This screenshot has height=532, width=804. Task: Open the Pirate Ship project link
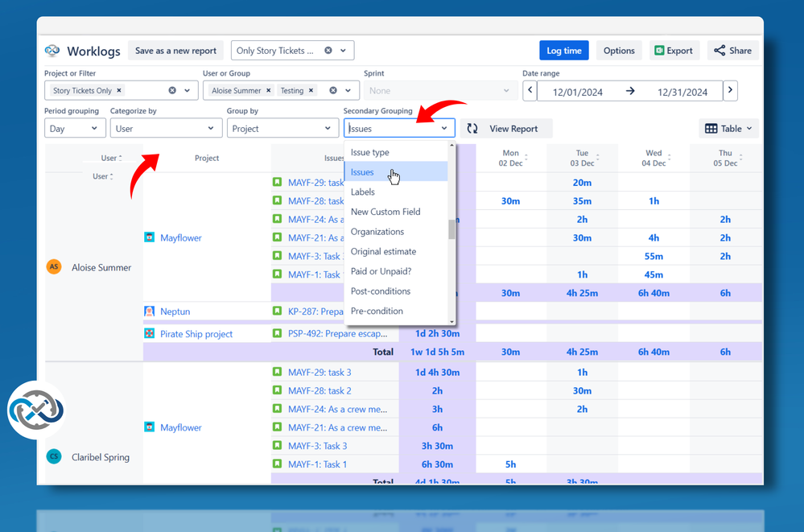pos(196,334)
